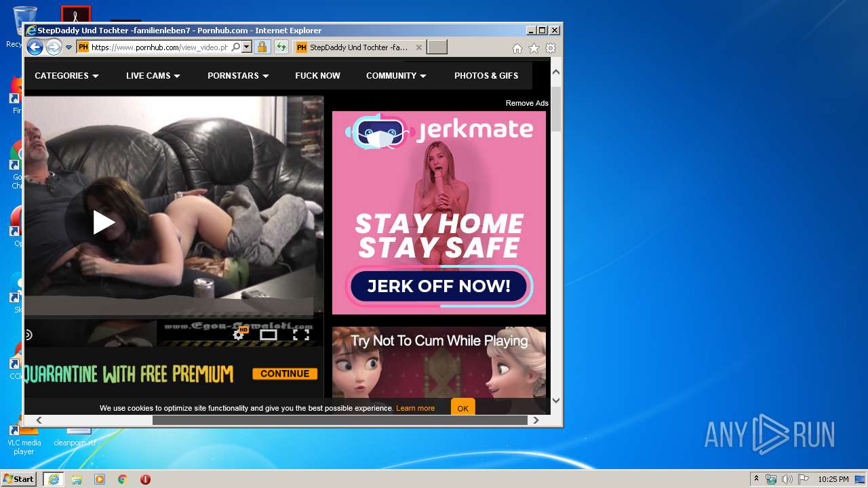
Task: Show hidden tray icons arrow
Action: click(x=757, y=479)
